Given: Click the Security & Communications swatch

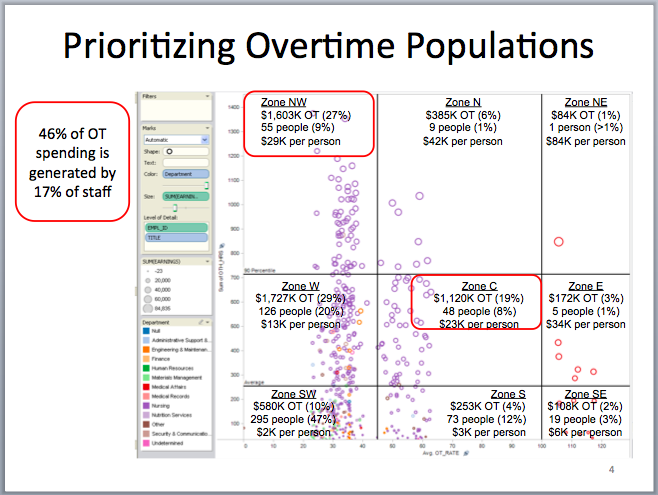Looking at the screenshot, I should (146, 434).
